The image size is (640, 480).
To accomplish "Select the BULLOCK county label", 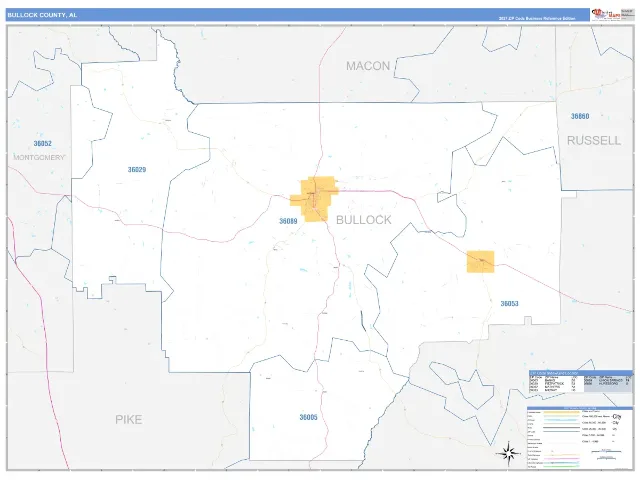I will (x=363, y=220).
